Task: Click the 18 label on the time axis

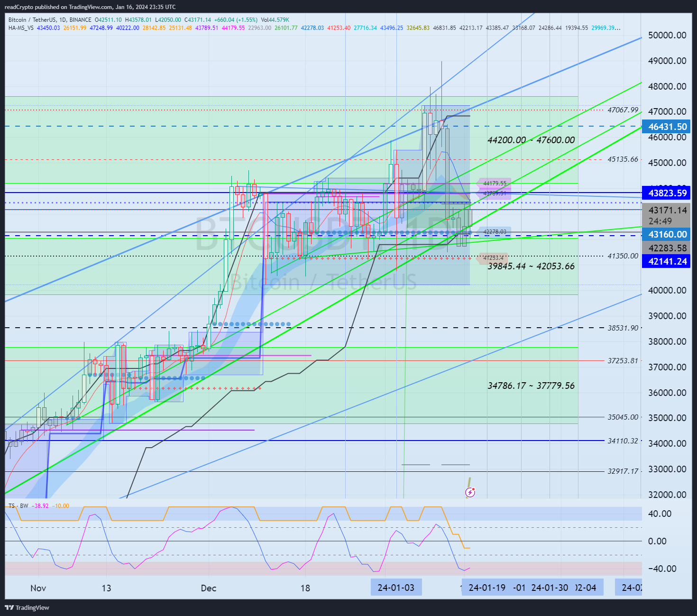Action: [x=305, y=588]
